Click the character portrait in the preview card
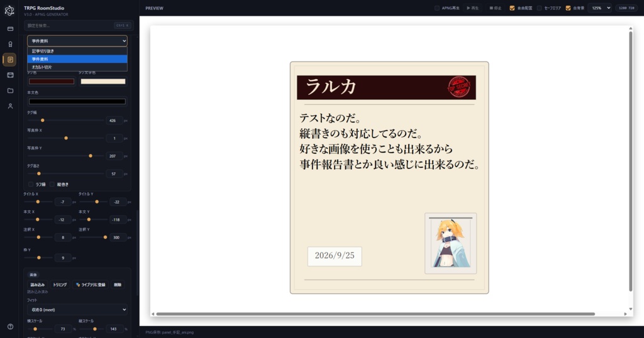 [450, 243]
